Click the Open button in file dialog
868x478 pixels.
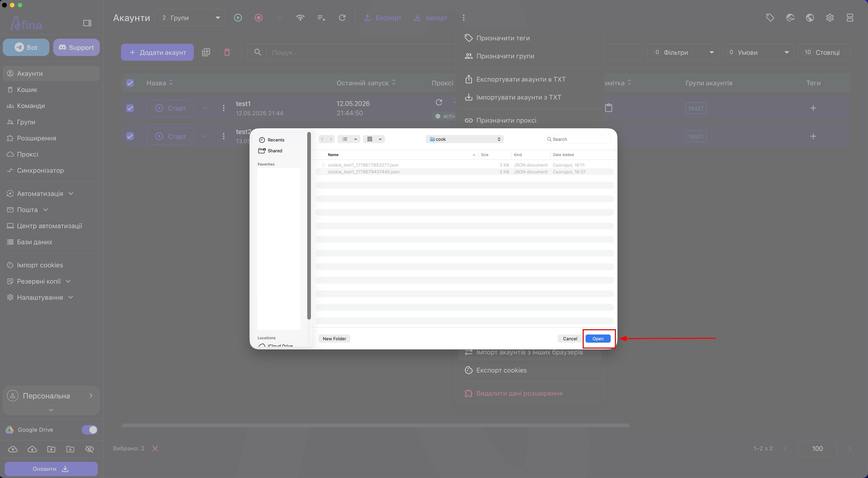pos(598,339)
